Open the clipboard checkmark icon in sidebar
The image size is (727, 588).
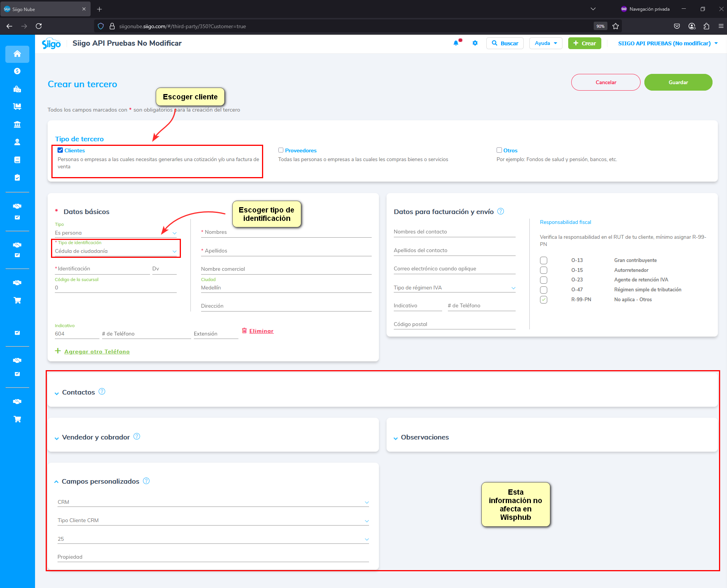click(x=17, y=177)
